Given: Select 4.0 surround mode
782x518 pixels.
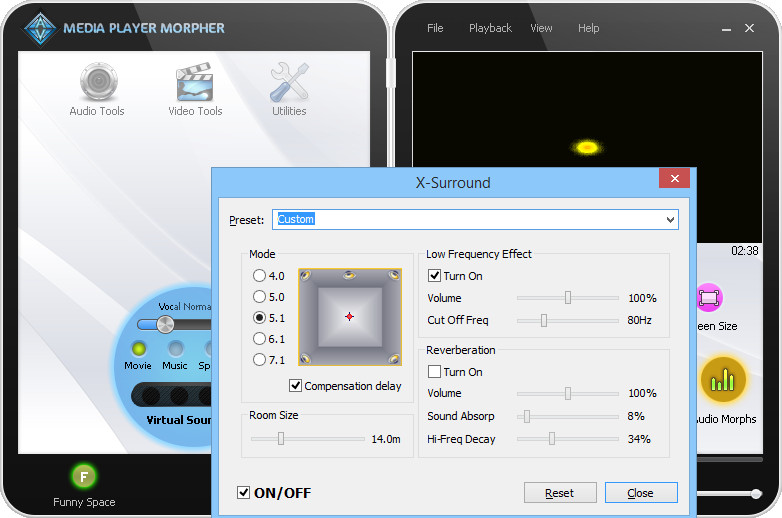Looking at the screenshot, I should point(268,276).
